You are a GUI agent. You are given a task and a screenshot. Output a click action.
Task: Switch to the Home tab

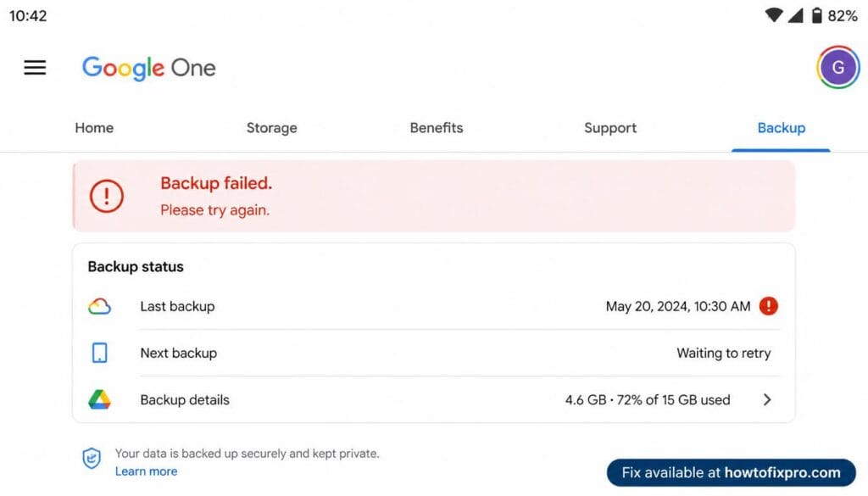coord(94,128)
